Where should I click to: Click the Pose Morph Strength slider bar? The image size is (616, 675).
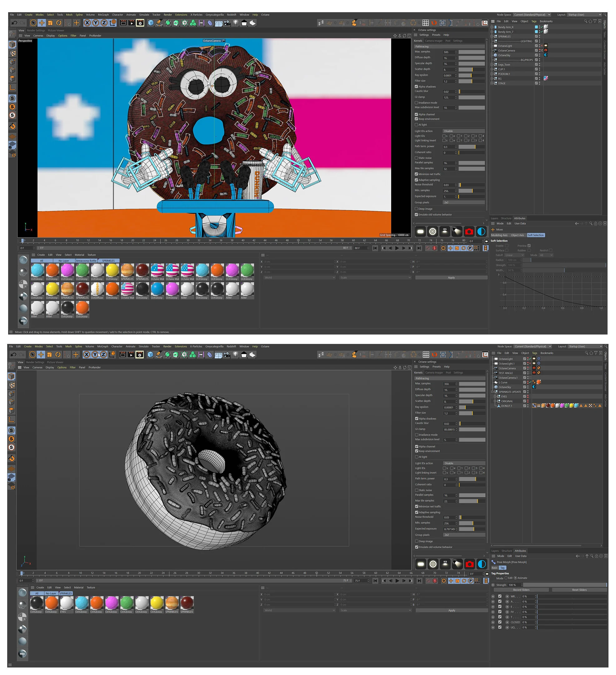coord(565,585)
